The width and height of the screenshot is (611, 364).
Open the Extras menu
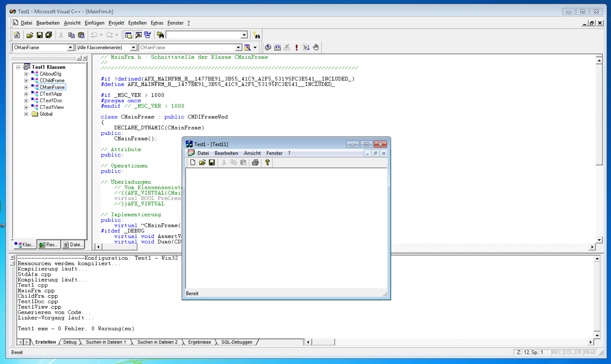[157, 23]
